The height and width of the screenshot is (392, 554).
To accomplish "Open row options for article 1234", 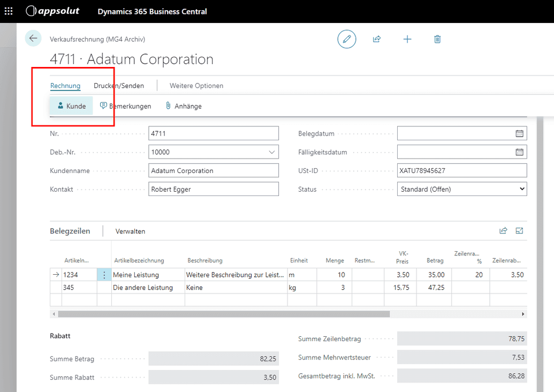I will (x=104, y=275).
